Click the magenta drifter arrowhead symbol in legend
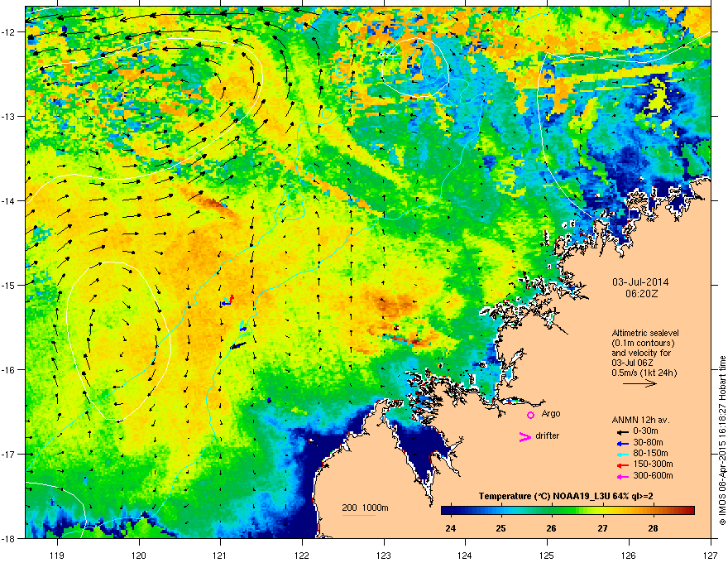The width and height of the screenshot is (728, 563). pos(524,436)
